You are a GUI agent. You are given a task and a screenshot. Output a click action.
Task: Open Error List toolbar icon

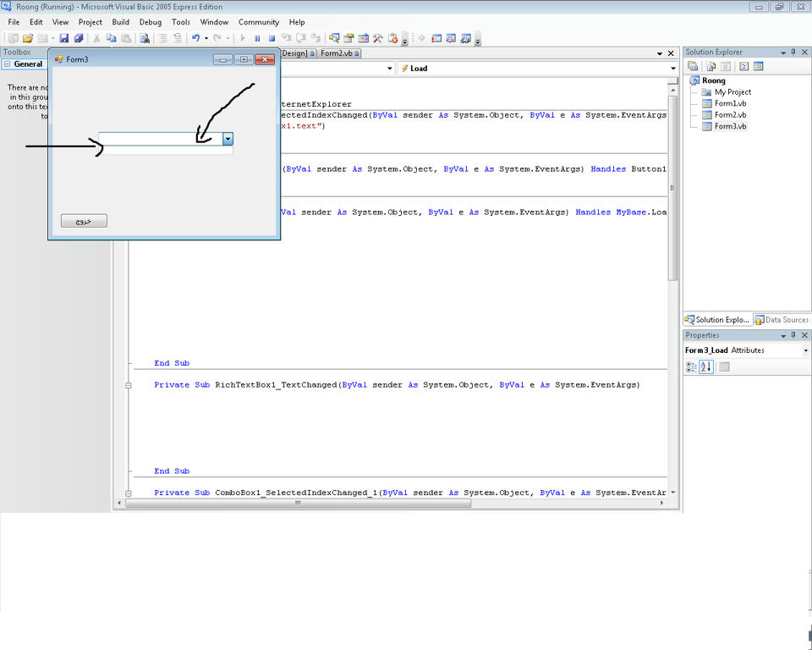pyautogui.click(x=393, y=38)
